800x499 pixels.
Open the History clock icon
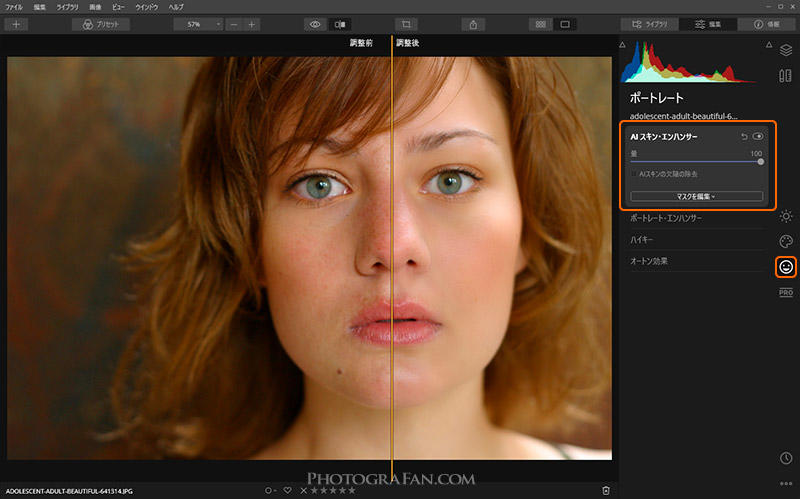coord(786,458)
